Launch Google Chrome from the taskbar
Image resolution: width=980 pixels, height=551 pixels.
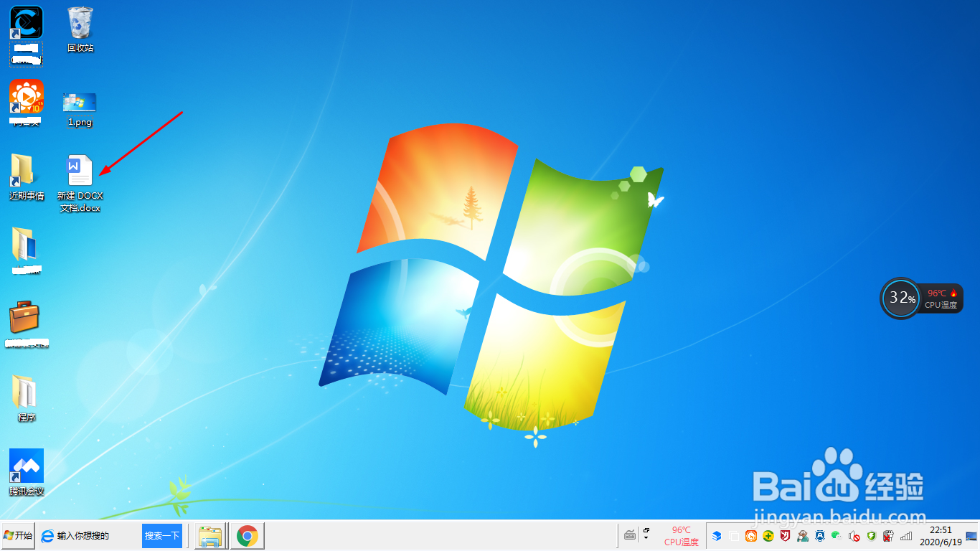pos(248,536)
